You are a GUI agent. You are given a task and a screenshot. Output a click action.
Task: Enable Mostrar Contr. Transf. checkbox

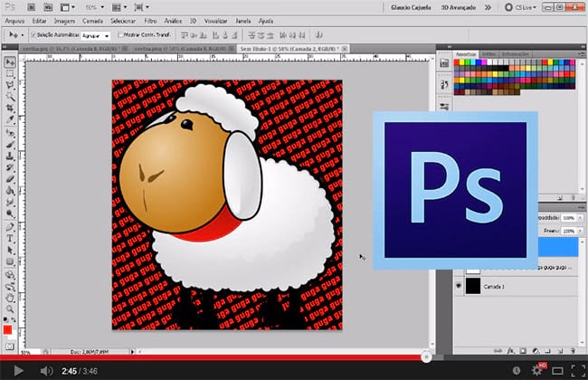(120, 35)
